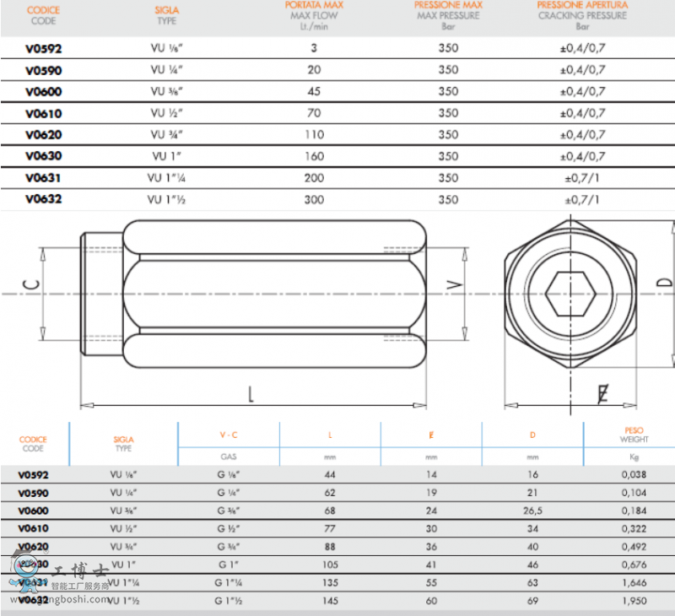Click the D dimension value 26,5
The width and height of the screenshot is (675, 616).
click(532, 511)
